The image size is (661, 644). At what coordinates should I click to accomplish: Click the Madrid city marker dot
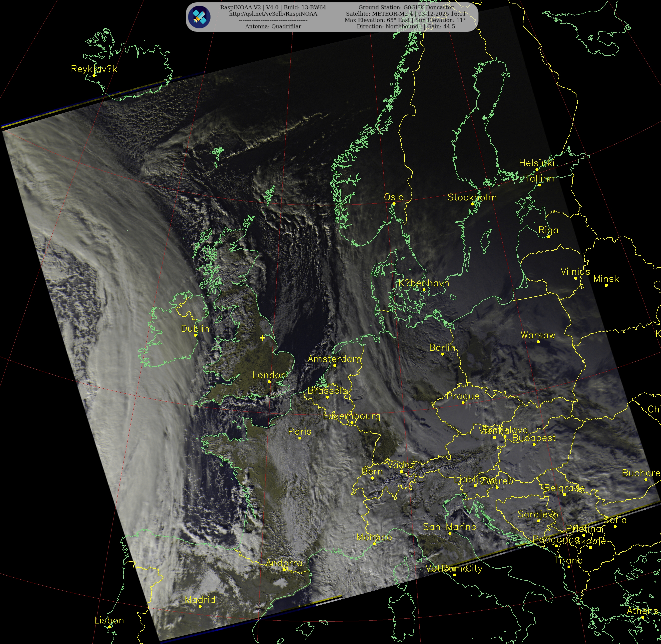[200, 606]
